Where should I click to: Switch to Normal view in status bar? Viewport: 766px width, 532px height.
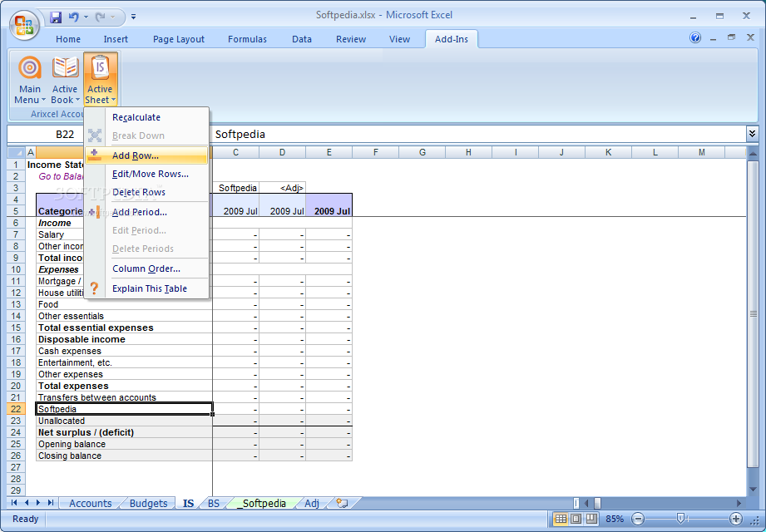point(561,519)
